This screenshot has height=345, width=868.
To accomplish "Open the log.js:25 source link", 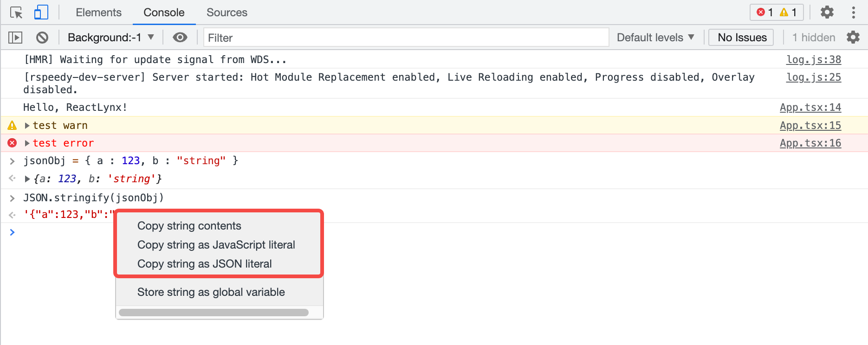I will (814, 77).
